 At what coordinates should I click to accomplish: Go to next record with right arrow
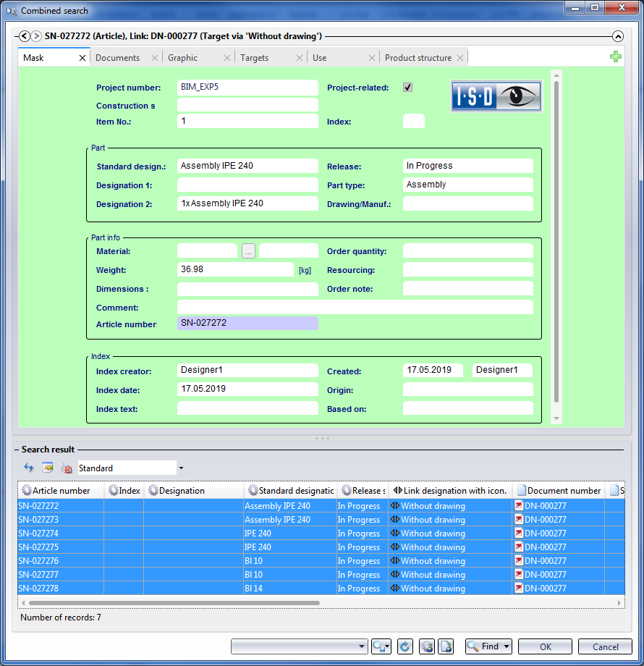point(36,36)
